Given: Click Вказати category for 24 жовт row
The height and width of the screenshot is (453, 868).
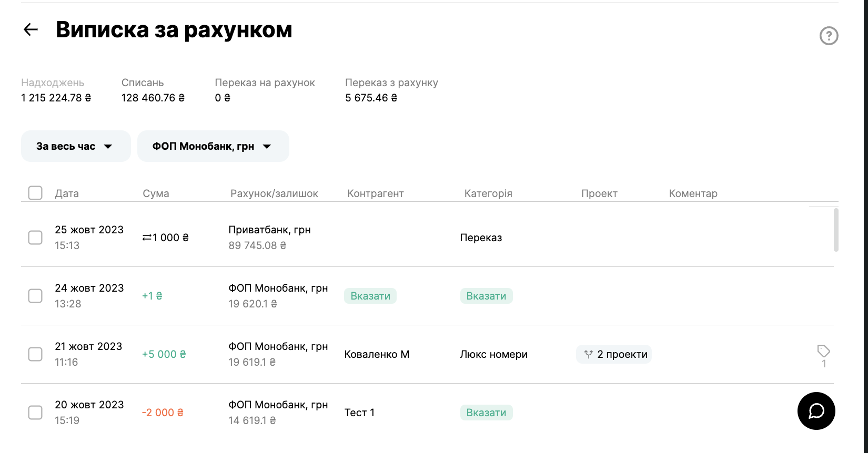Looking at the screenshot, I should [x=486, y=296].
